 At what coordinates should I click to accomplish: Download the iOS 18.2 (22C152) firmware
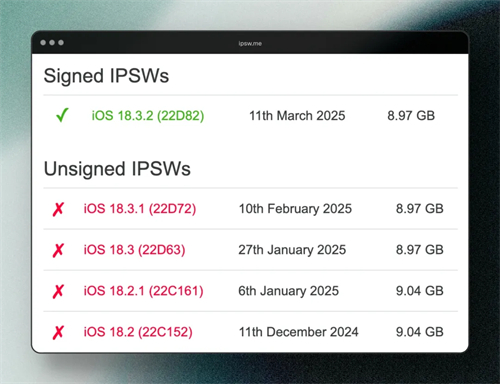(x=138, y=332)
